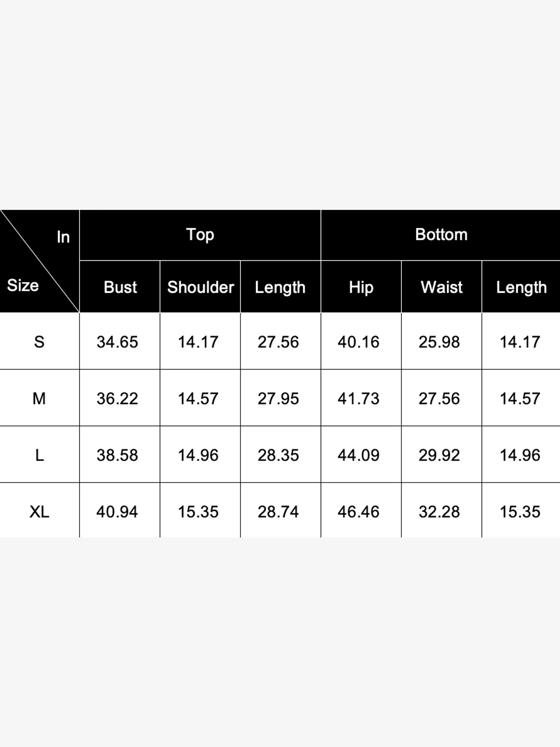The width and height of the screenshot is (560, 747).
Task: Select hip value 41.73 for size M
Action: tap(358, 399)
